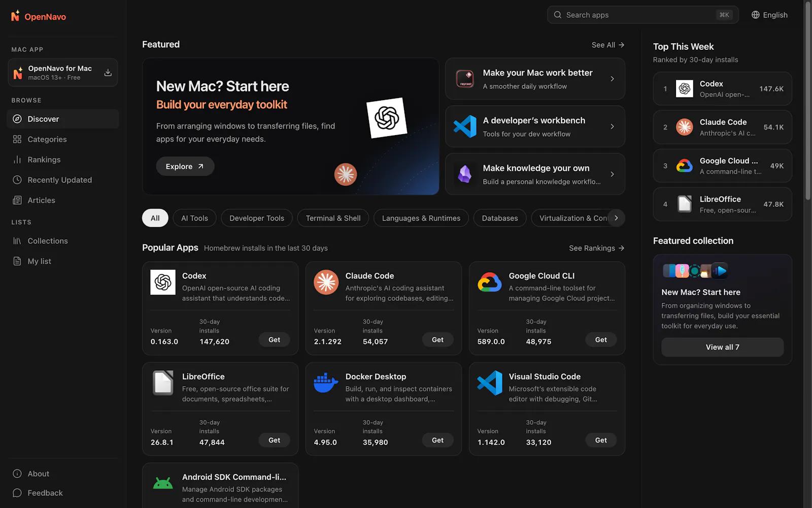Show more category filters with right chevron
The height and width of the screenshot is (508, 812).
(x=616, y=218)
